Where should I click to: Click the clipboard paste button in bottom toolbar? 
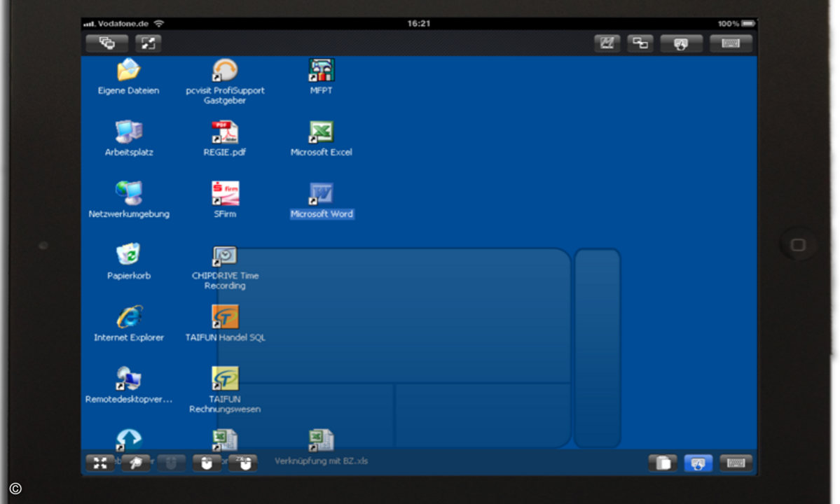pyautogui.click(x=663, y=463)
